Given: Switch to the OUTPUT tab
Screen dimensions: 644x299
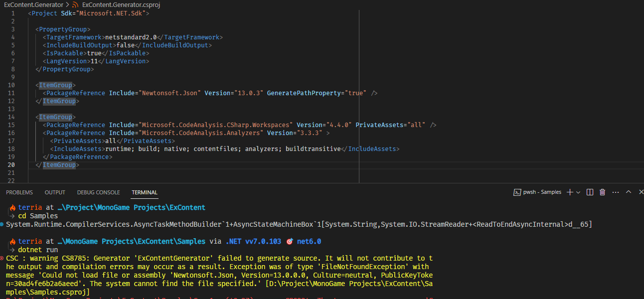Looking at the screenshot, I should pyautogui.click(x=55, y=192).
